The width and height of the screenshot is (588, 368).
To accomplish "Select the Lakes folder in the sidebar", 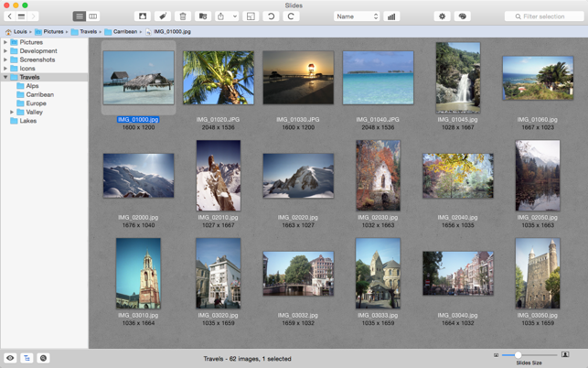I will point(27,121).
